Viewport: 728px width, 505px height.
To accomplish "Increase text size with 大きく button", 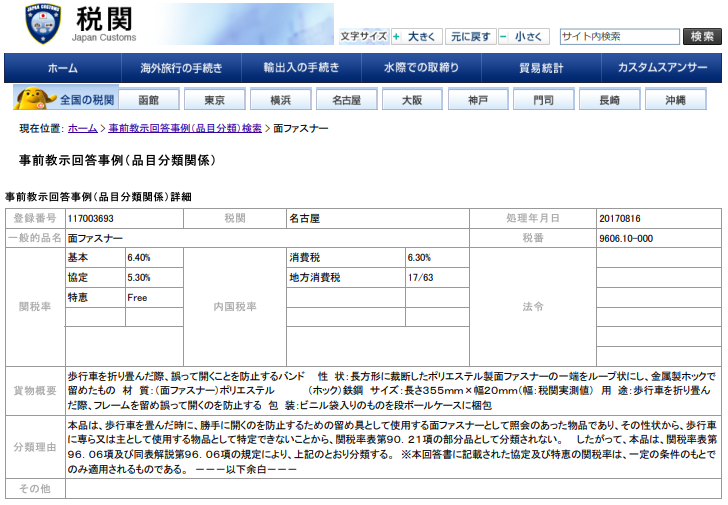I will coord(416,37).
